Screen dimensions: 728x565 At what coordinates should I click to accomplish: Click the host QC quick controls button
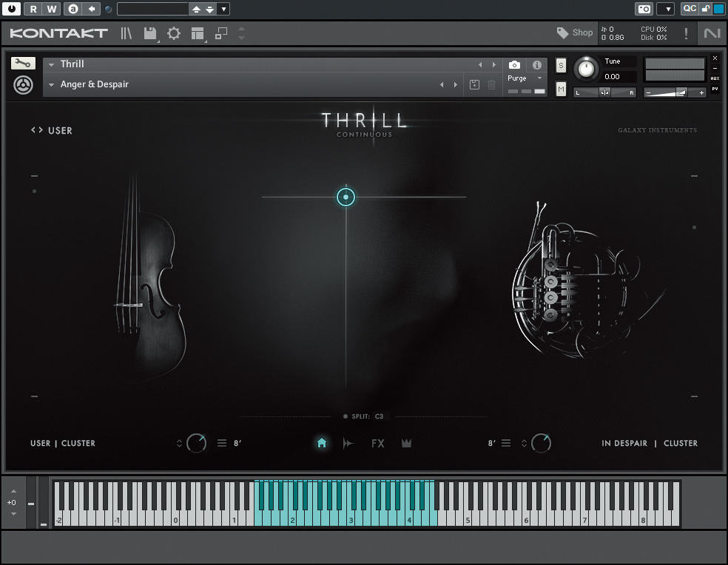690,8
